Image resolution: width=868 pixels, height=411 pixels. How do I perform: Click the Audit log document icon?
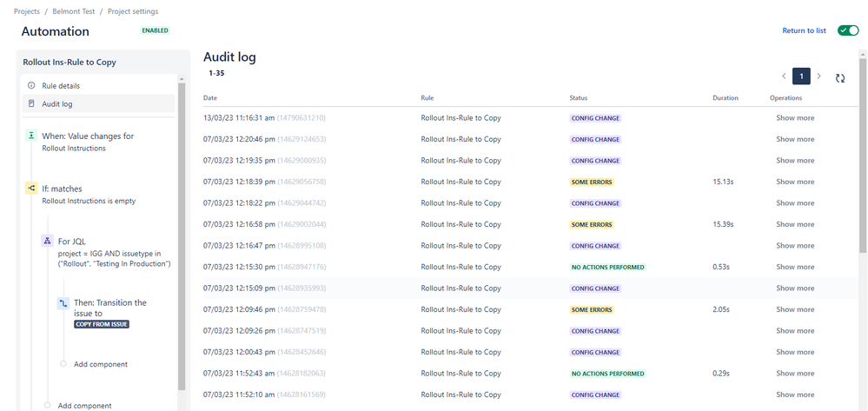(x=31, y=103)
